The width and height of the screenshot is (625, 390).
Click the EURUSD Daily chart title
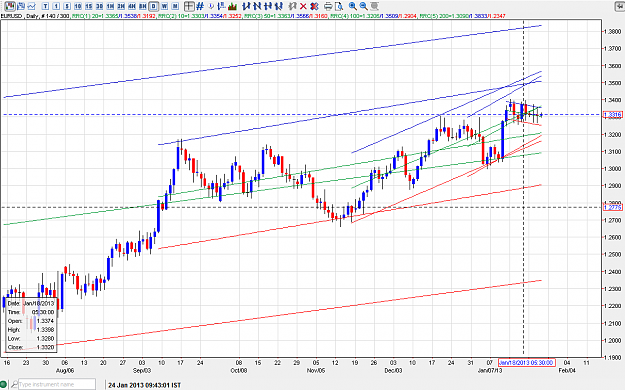[x=35, y=16]
